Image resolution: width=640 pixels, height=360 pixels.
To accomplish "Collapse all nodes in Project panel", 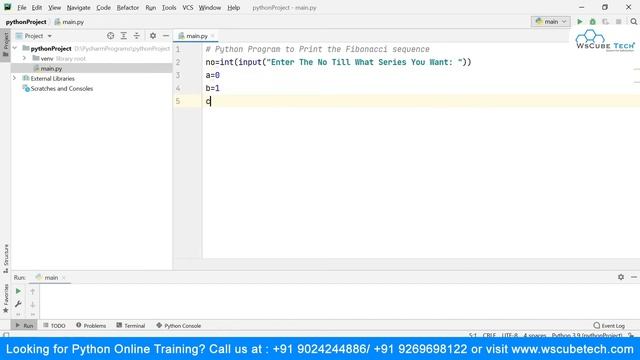I will 137,36.
